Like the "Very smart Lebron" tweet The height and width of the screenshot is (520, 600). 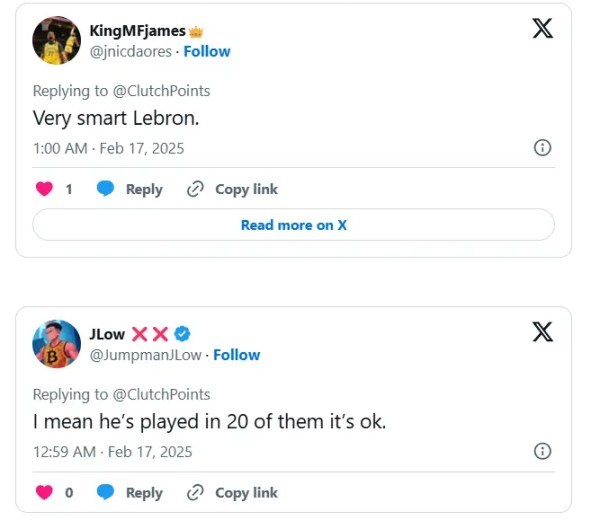pyautogui.click(x=44, y=189)
